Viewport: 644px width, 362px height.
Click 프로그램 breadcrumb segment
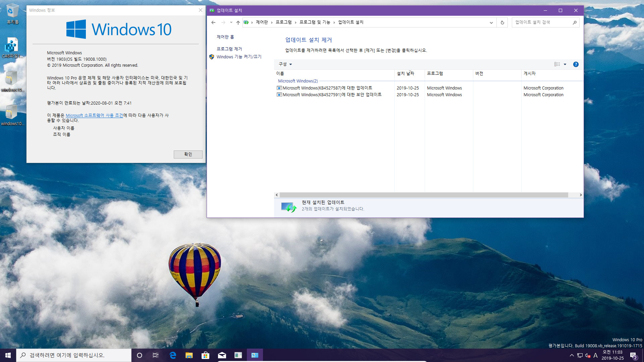tap(283, 22)
